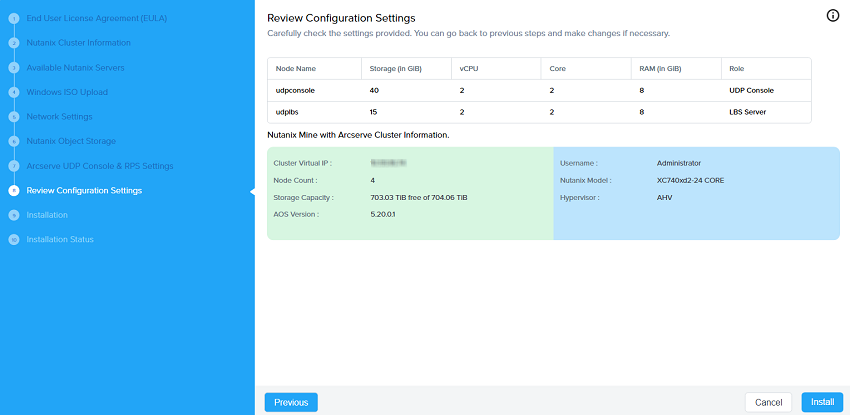
Task: Go to Network Settings step
Action: point(60,116)
